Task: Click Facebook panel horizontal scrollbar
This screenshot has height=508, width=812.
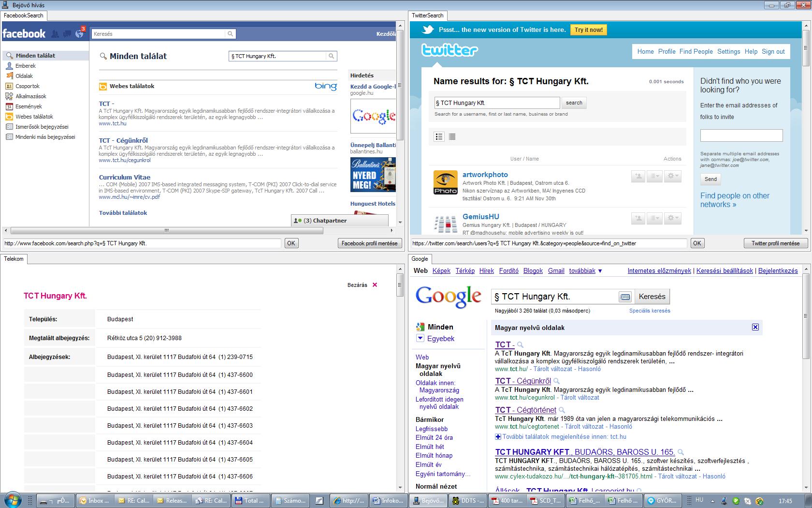Action: [x=167, y=231]
